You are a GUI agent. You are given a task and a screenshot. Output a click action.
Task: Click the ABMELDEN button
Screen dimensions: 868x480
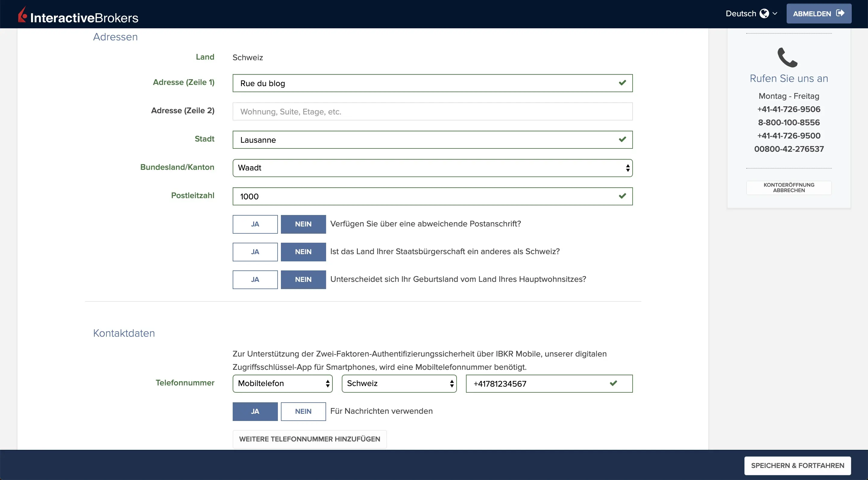tap(819, 14)
